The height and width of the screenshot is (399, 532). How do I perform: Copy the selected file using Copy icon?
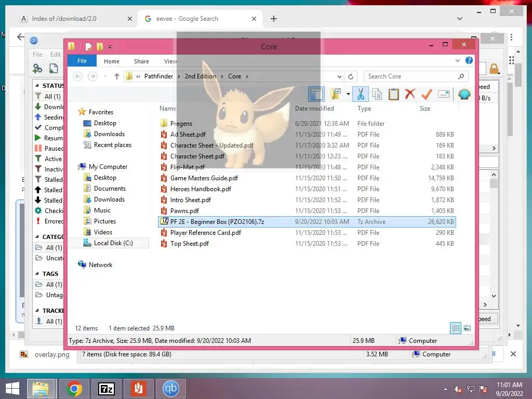[x=377, y=94]
